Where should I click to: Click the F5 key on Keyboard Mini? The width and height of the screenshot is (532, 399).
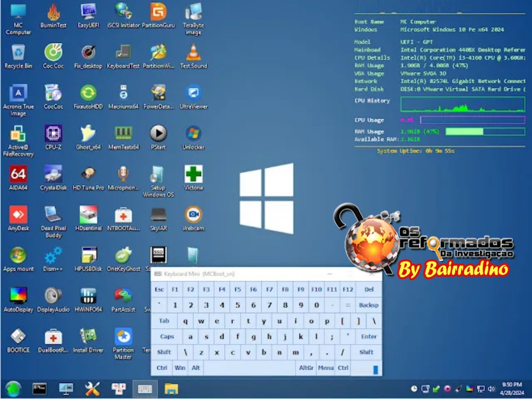pos(238,290)
